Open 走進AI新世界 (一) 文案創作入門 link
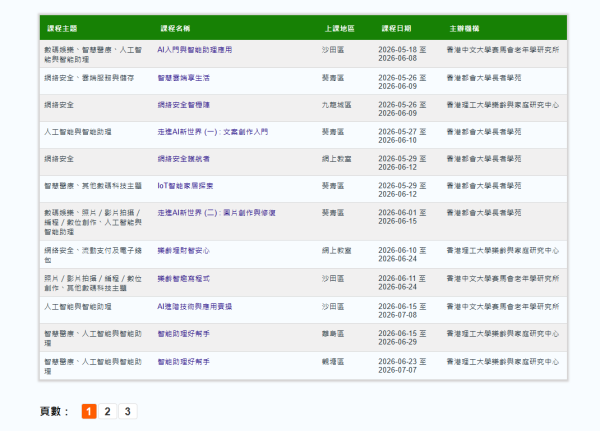Image resolution: width=600 pixels, height=431 pixels. pos(212,132)
